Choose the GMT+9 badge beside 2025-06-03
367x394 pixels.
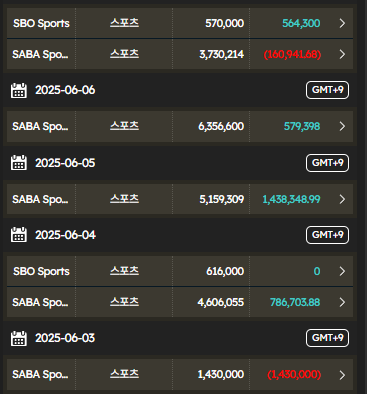[327, 338]
